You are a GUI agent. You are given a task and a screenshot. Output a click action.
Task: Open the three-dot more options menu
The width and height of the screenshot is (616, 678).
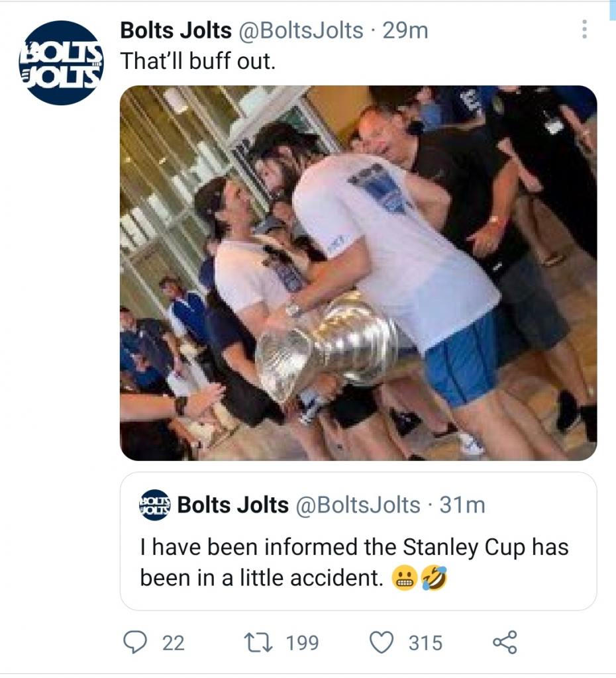pyautogui.click(x=584, y=30)
